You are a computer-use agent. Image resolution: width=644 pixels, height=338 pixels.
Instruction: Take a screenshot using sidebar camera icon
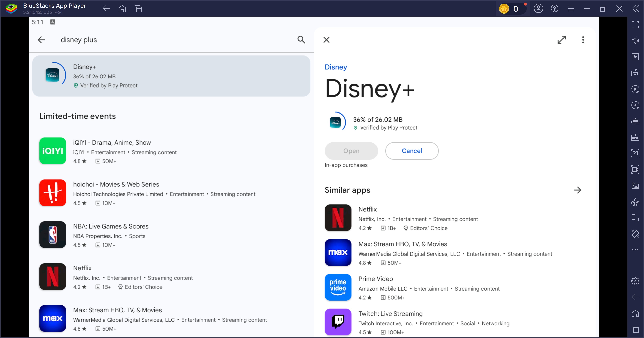(635, 153)
